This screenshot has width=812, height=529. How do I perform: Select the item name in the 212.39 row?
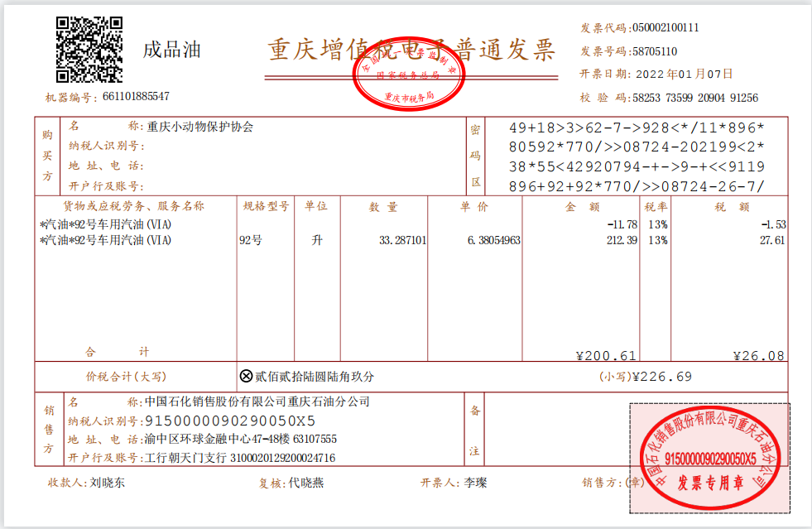click(x=106, y=240)
